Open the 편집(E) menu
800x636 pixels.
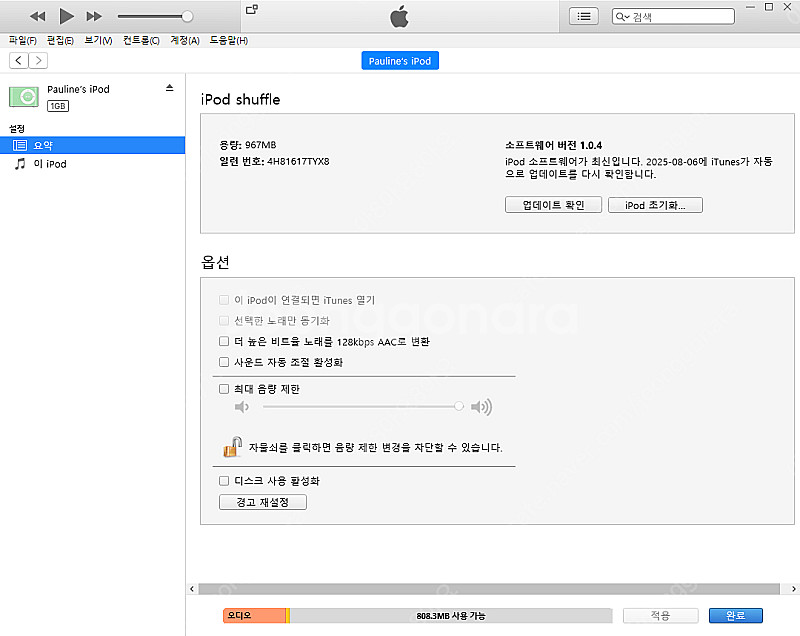click(x=60, y=40)
